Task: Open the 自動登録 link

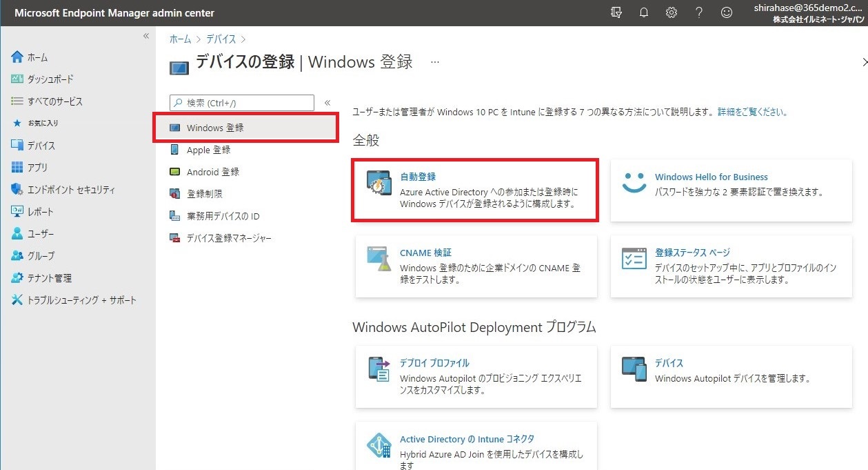Action: point(418,177)
